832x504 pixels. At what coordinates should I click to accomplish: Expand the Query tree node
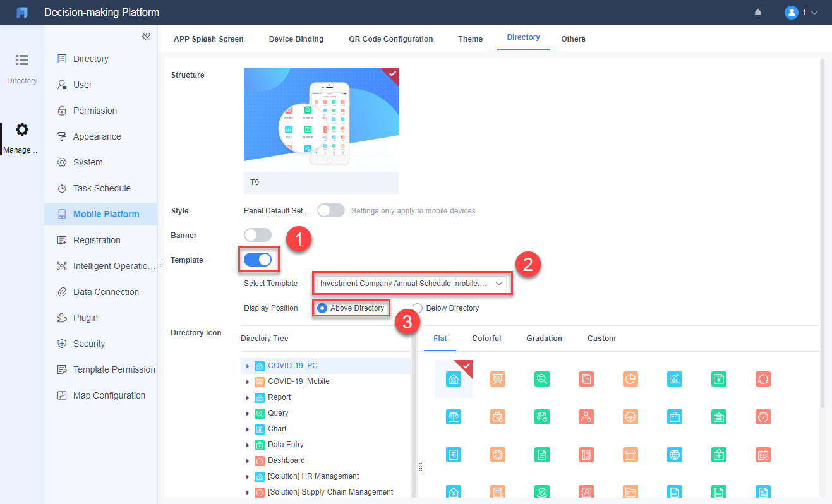coord(248,414)
